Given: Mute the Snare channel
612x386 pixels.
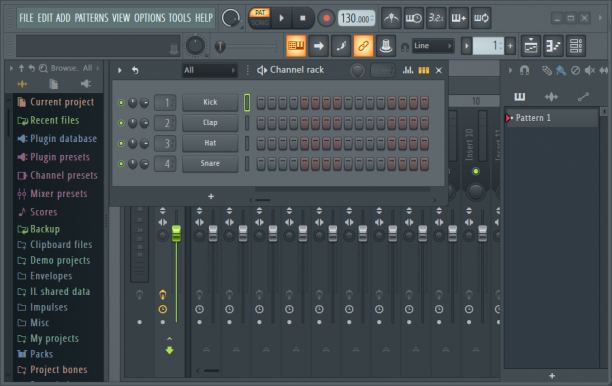Looking at the screenshot, I should (x=121, y=164).
